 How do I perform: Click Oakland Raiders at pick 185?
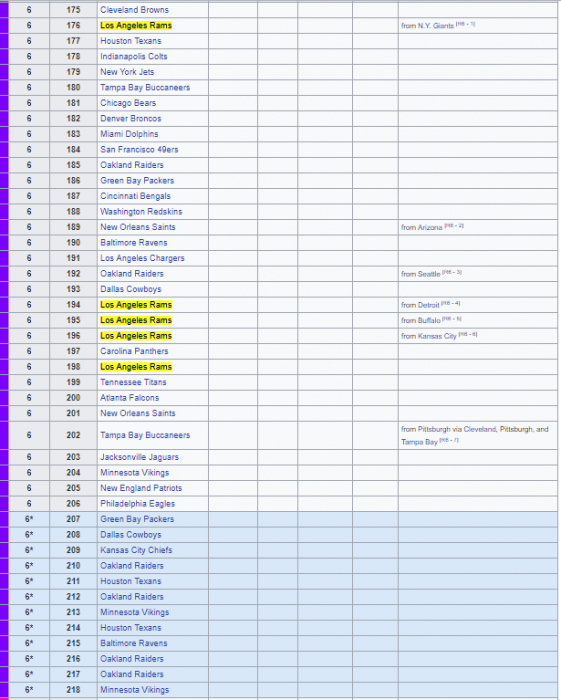pos(132,165)
